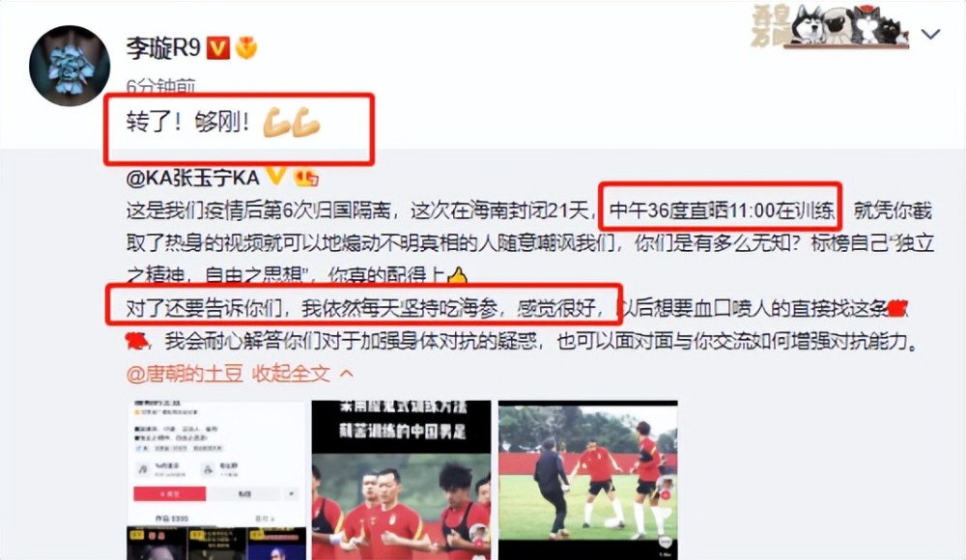
Task: Click the cartoon dogs sticker banner at top right
Action: pos(830,25)
